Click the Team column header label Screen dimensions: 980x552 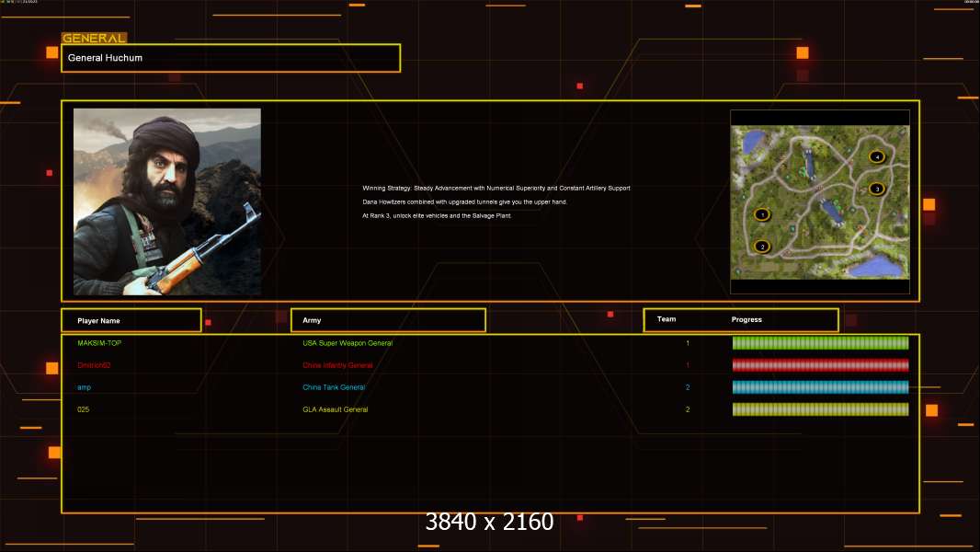(667, 319)
